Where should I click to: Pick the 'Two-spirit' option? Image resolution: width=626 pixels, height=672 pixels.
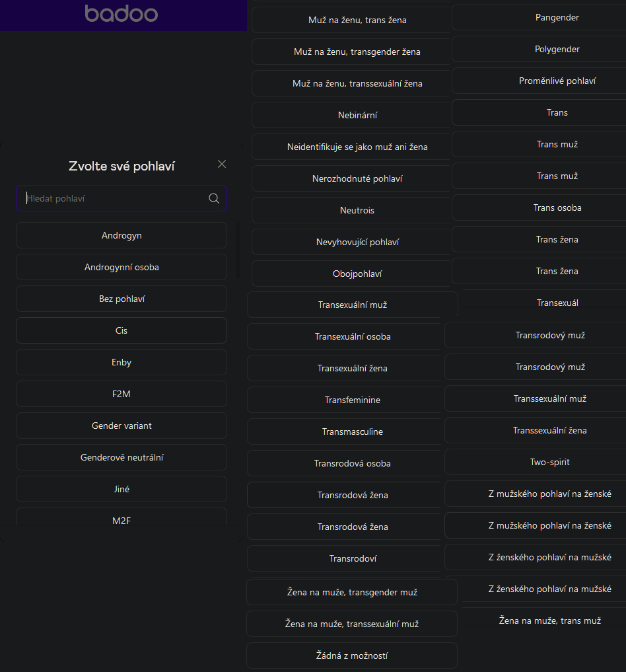pyautogui.click(x=549, y=462)
